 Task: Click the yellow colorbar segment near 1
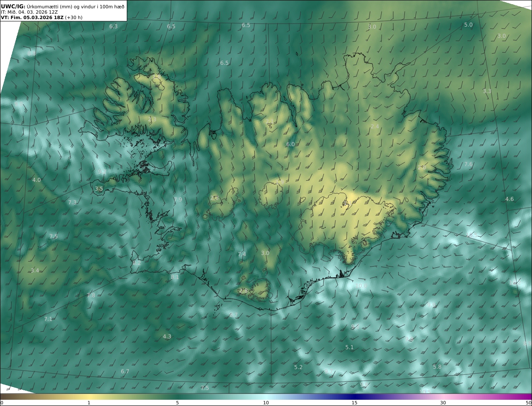pyautogui.click(x=89, y=396)
